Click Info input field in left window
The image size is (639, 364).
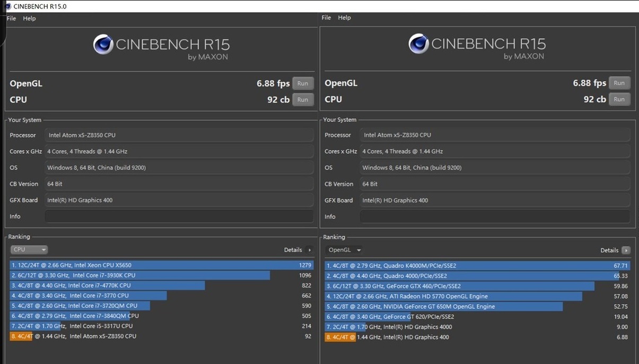(x=179, y=216)
